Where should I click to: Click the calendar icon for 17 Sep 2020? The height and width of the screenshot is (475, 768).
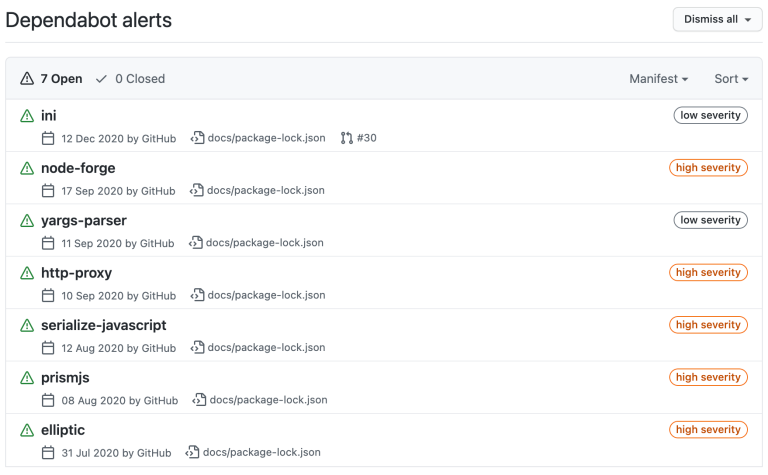point(48,190)
